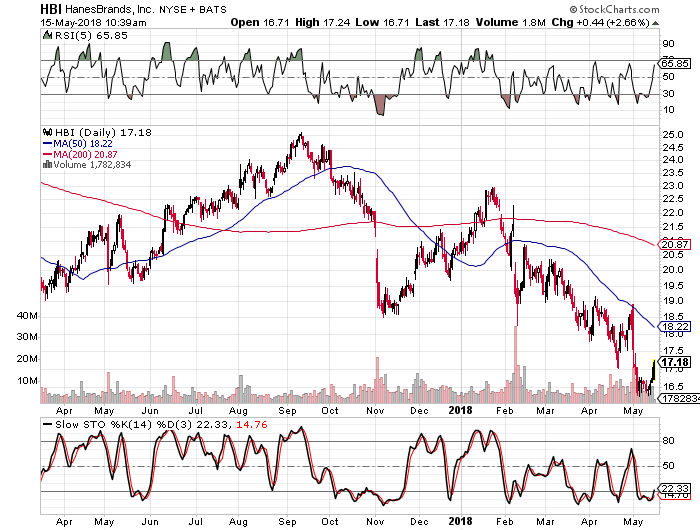Click the 90 level label on RSI panel
The height and width of the screenshot is (530, 700).
click(x=668, y=43)
